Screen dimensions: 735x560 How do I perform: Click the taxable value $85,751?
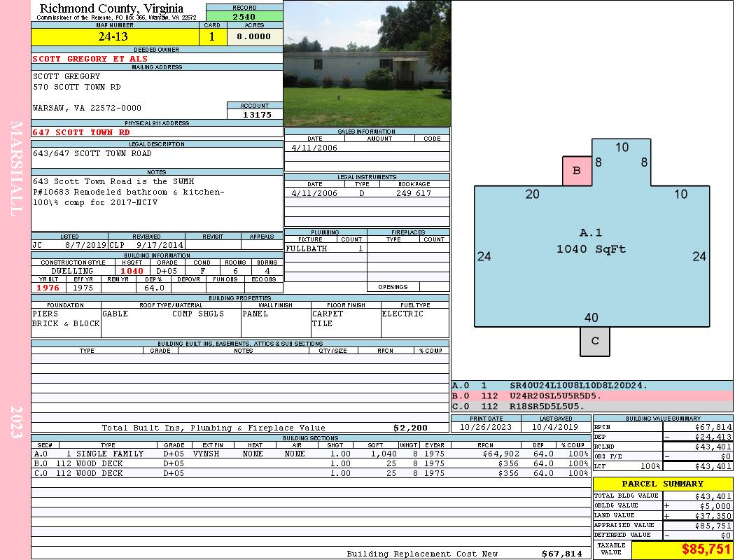682,549
